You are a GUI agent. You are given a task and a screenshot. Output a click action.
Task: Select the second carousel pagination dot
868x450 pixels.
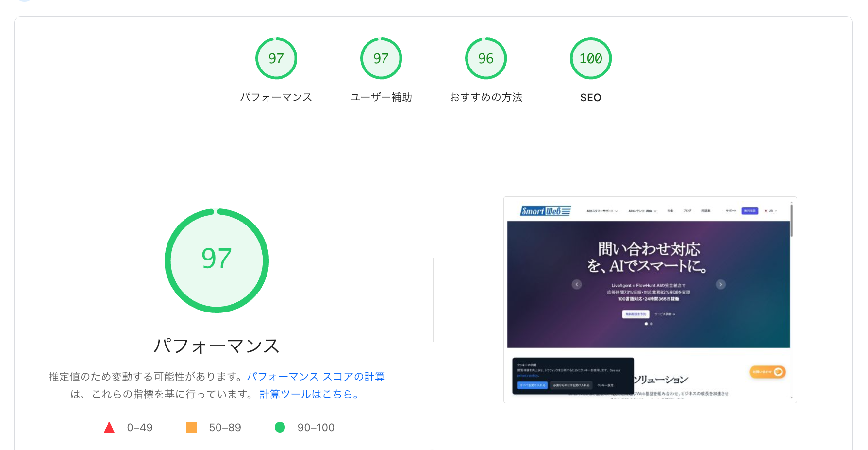651,324
